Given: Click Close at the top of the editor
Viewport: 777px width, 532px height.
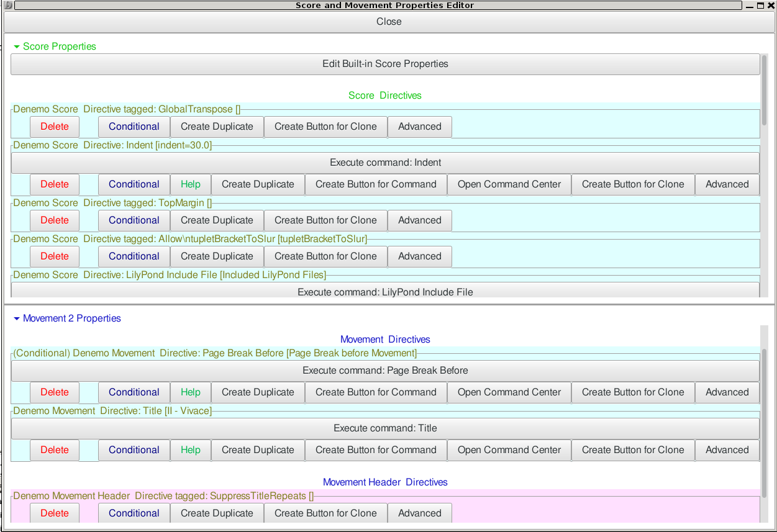Looking at the screenshot, I should click(x=388, y=21).
